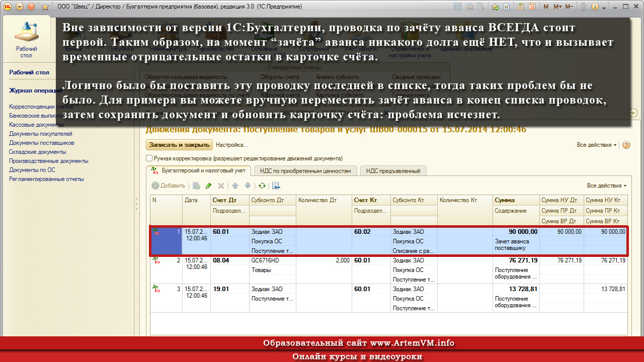This screenshot has width=644, height=362.
Task: Click the favorites star in title bar
Action: pyautogui.click(x=45, y=7)
